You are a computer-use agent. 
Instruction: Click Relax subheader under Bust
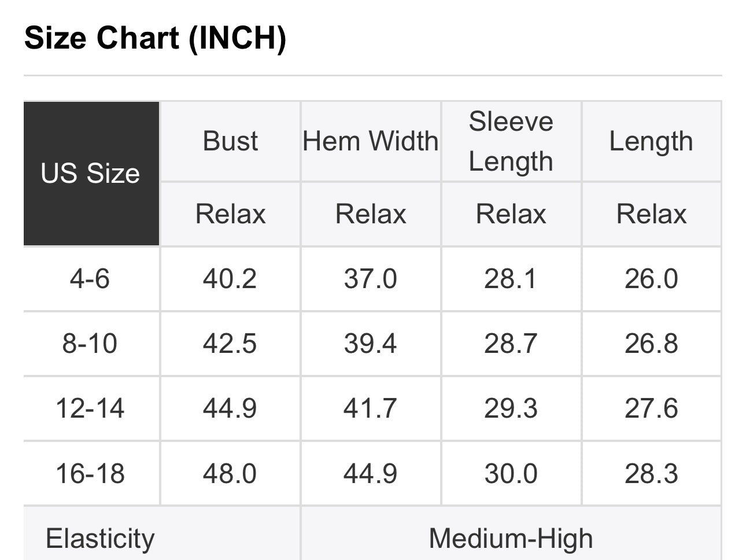pyautogui.click(x=230, y=214)
